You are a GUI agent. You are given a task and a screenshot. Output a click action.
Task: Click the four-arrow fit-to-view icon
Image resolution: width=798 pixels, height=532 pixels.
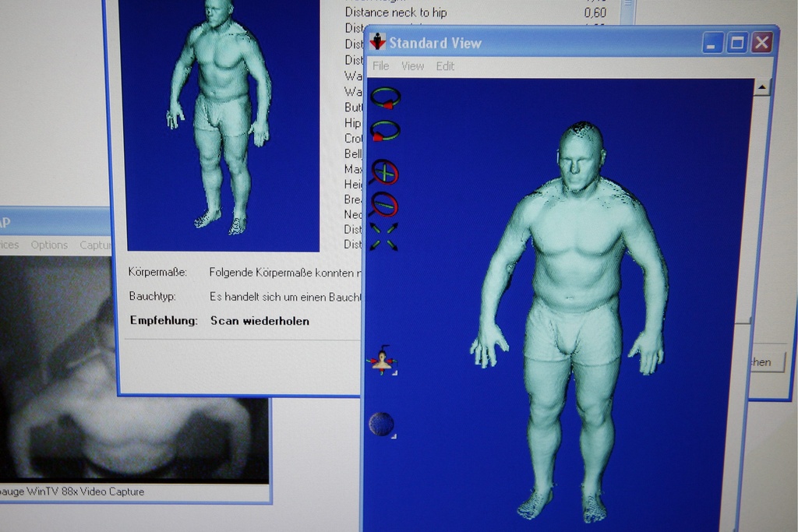pyautogui.click(x=383, y=237)
